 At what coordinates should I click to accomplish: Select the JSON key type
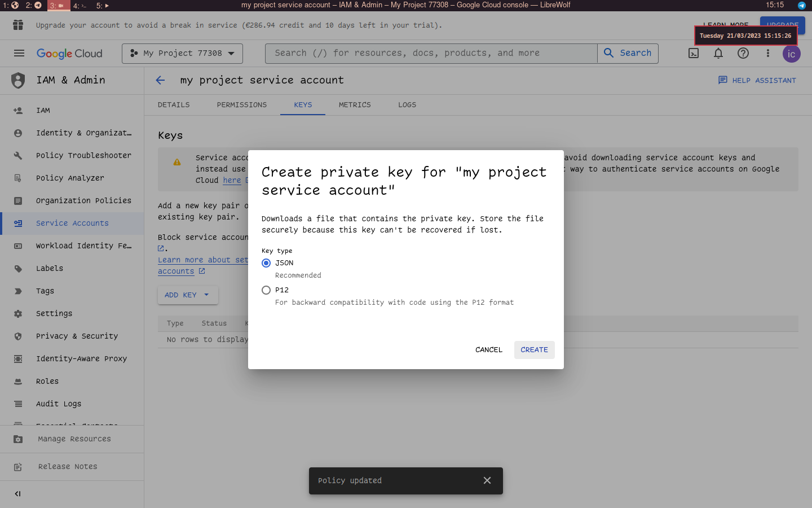(266, 263)
